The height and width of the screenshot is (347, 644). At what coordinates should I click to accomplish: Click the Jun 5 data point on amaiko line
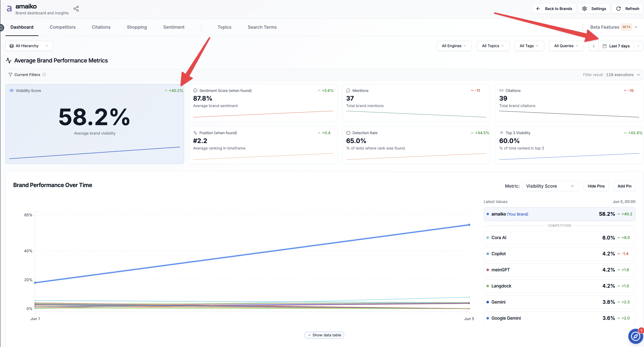pos(469,225)
